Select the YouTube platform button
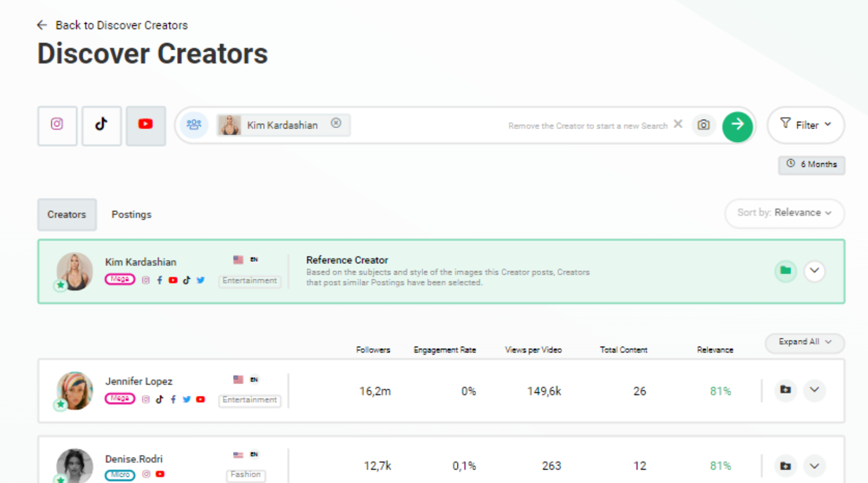This screenshot has width=868, height=483. pyautogui.click(x=146, y=126)
